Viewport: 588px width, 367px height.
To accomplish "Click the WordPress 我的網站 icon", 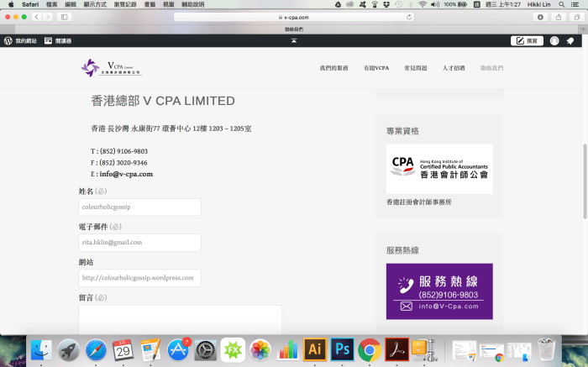I will 8,40.
